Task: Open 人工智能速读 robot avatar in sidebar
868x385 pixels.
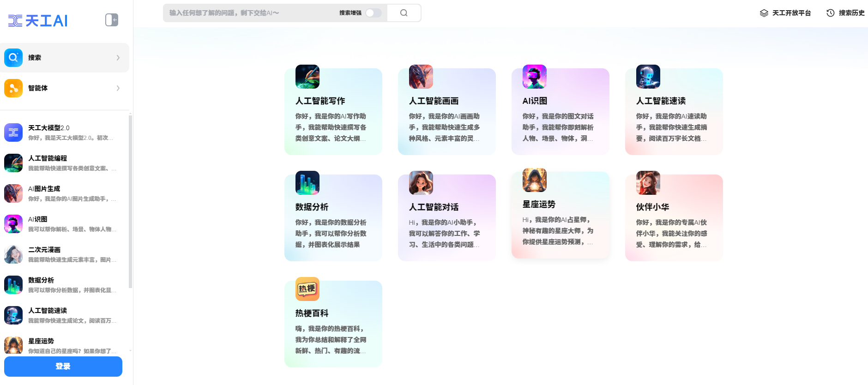Action: (x=13, y=315)
